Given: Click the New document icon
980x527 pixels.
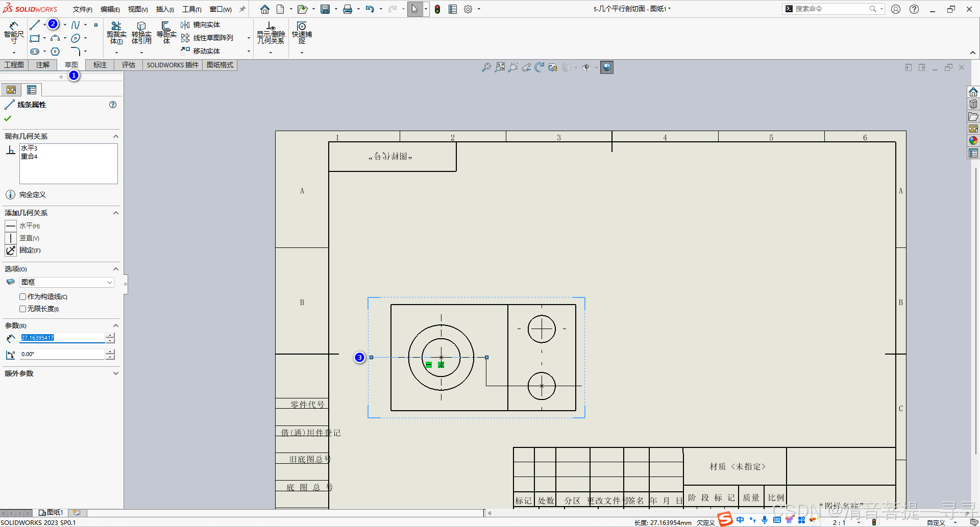Looking at the screenshot, I should click(x=280, y=9).
